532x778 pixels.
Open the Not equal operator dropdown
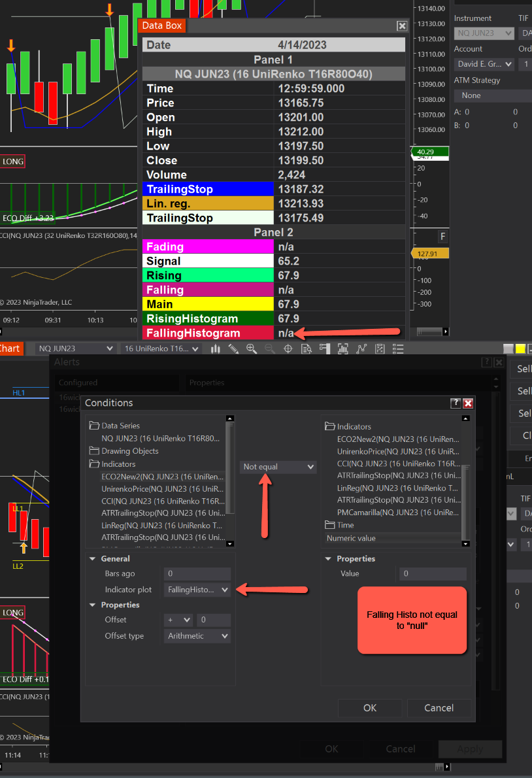[x=278, y=467]
